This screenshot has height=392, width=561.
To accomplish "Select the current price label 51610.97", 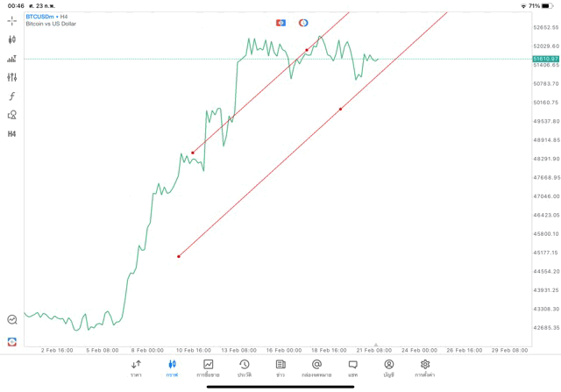I will coord(545,59).
